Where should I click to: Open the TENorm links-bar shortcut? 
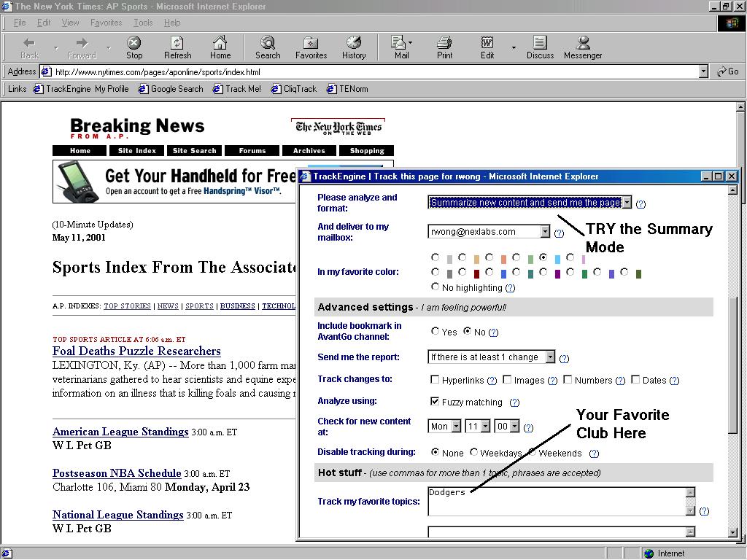pyautogui.click(x=347, y=89)
